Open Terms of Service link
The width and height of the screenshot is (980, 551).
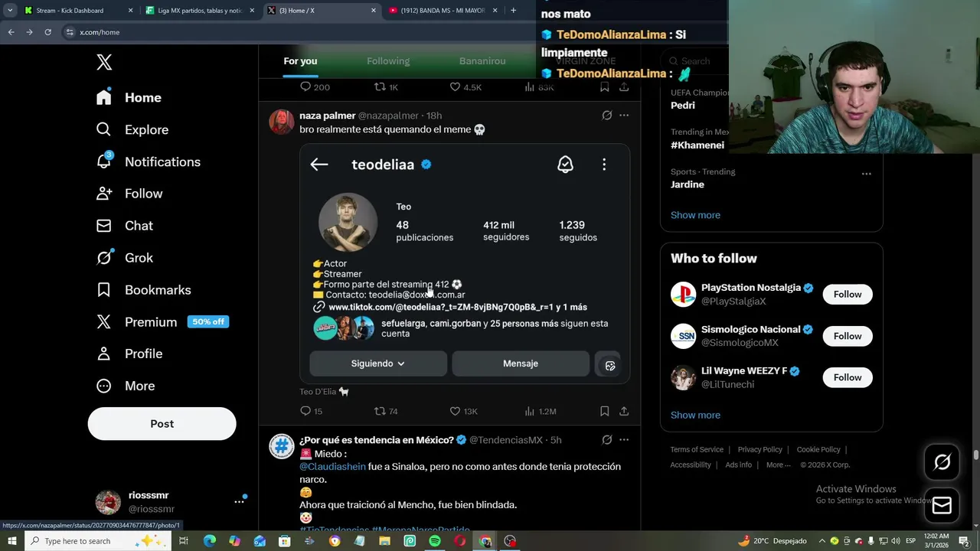pyautogui.click(x=697, y=449)
